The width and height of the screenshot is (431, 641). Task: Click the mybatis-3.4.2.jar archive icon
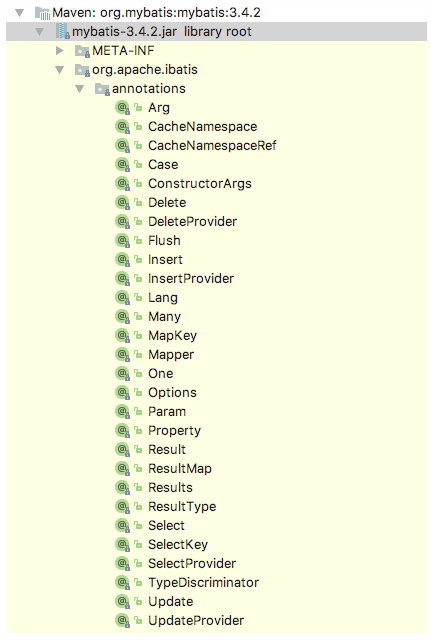[63, 31]
